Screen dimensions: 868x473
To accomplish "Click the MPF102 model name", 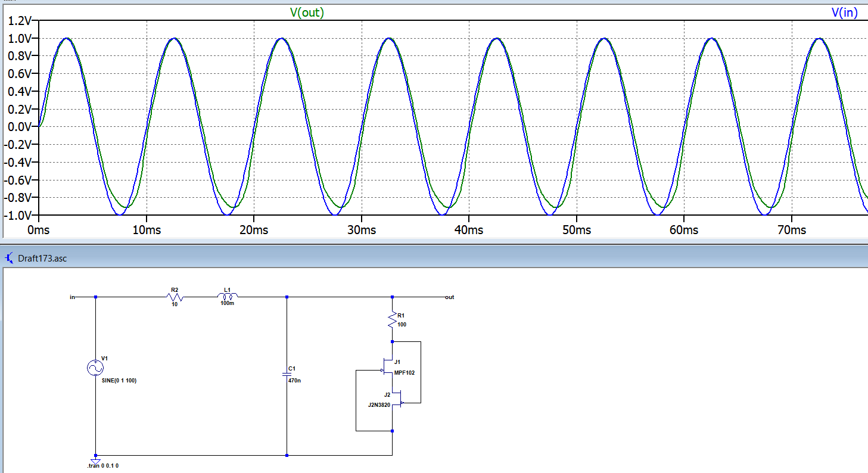I will coord(404,373).
